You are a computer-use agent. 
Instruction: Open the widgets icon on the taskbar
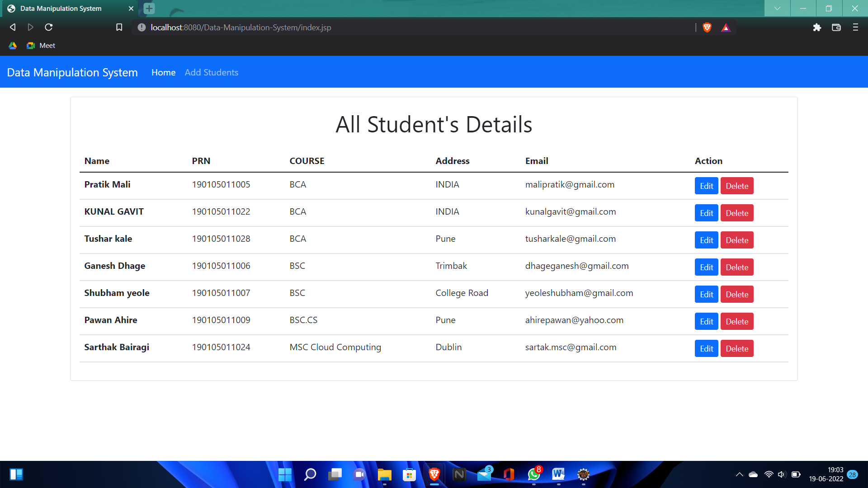click(x=16, y=474)
